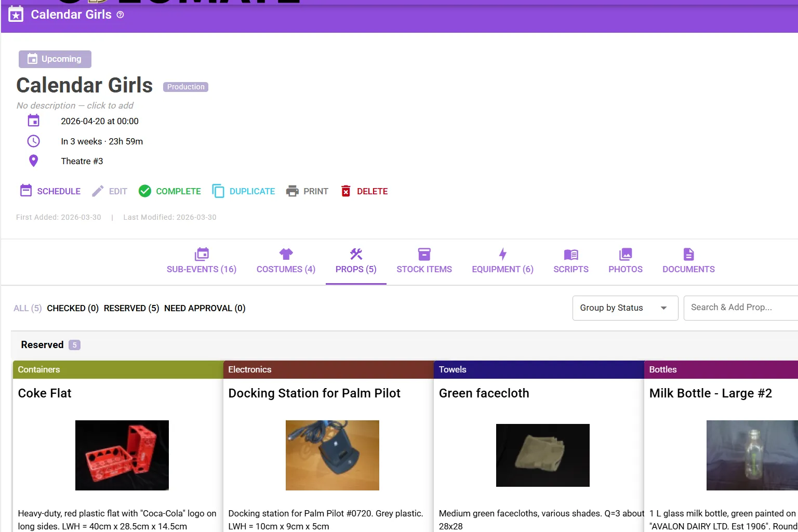The image size is (798, 532).
Task: Open the Schedule calendar icon
Action: 26,191
